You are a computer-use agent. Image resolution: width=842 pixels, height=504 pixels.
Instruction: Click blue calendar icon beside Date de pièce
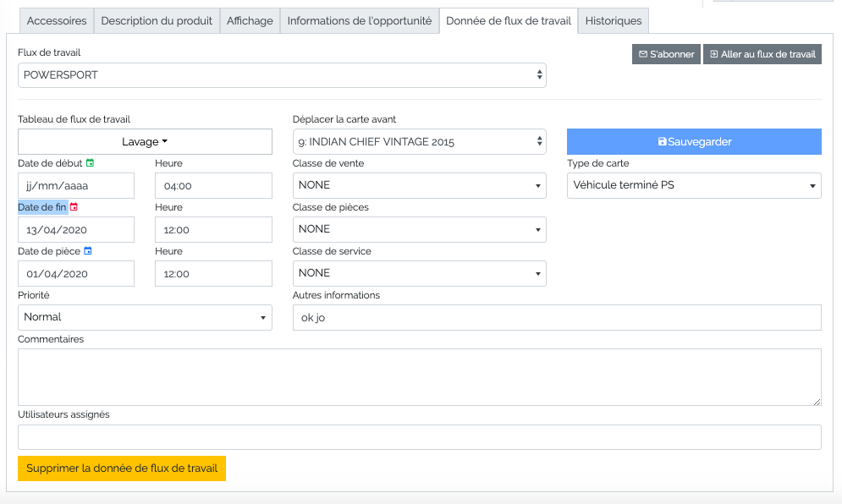point(88,250)
